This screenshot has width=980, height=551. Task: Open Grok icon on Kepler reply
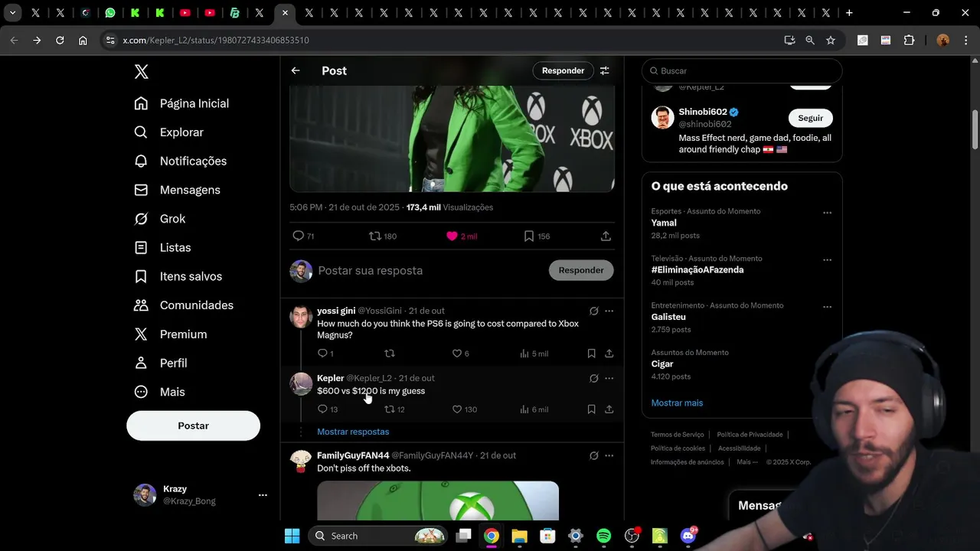click(594, 378)
